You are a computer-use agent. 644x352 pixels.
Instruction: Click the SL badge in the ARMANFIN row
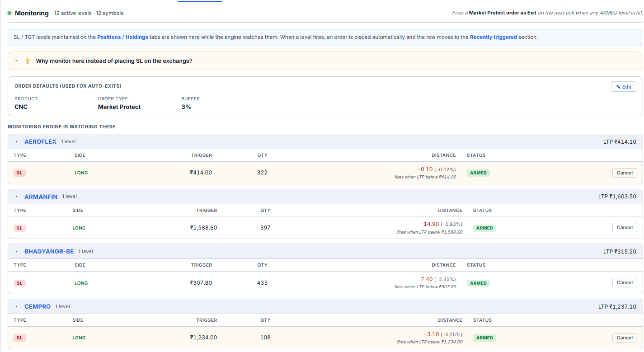[19, 228]
